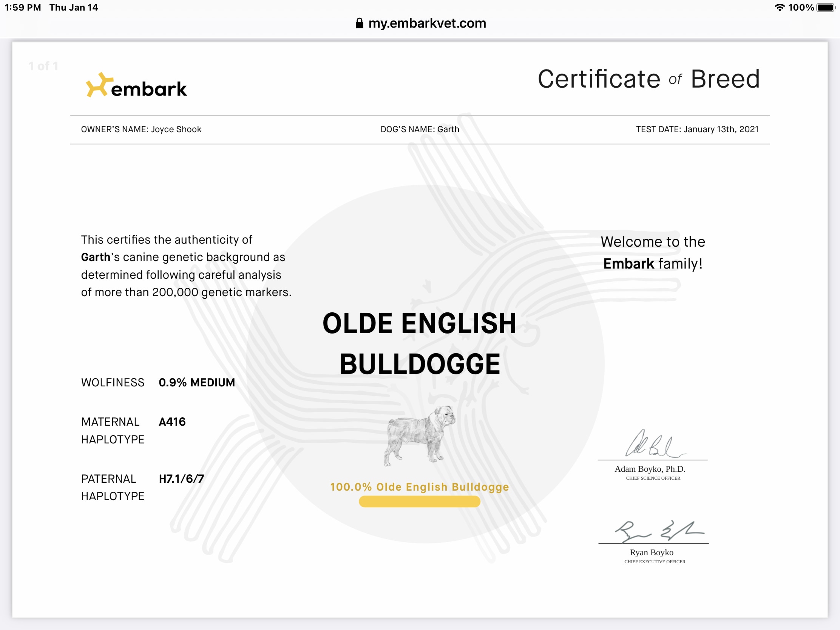The height and width of the screenshot is (630, 840).
Task: Click the Certificate of Breed title
Action: (649, 79)
